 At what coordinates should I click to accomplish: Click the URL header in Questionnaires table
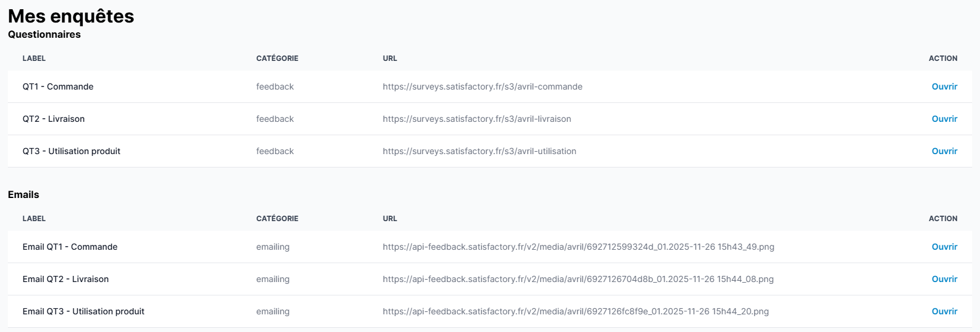click(390, 58)
